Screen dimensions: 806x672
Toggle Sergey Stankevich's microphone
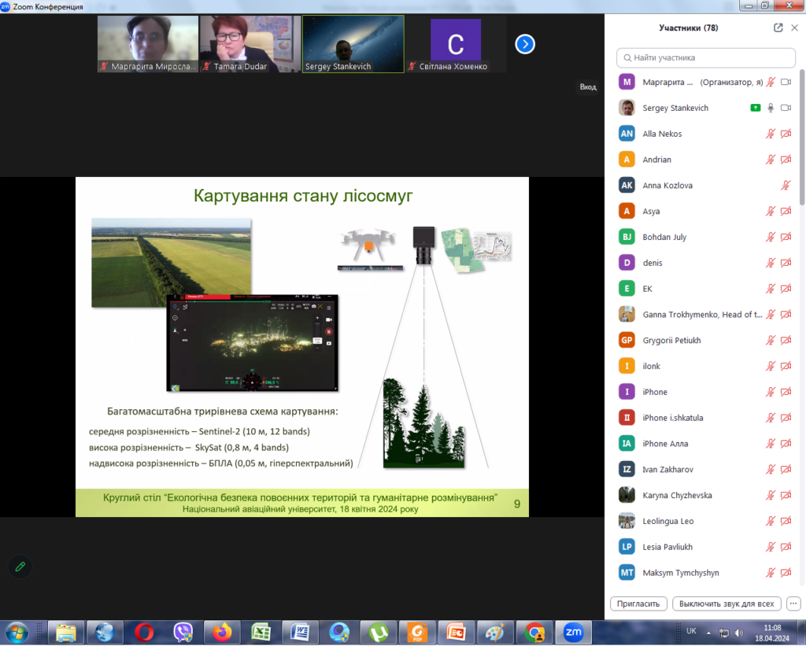click(771, 108)
